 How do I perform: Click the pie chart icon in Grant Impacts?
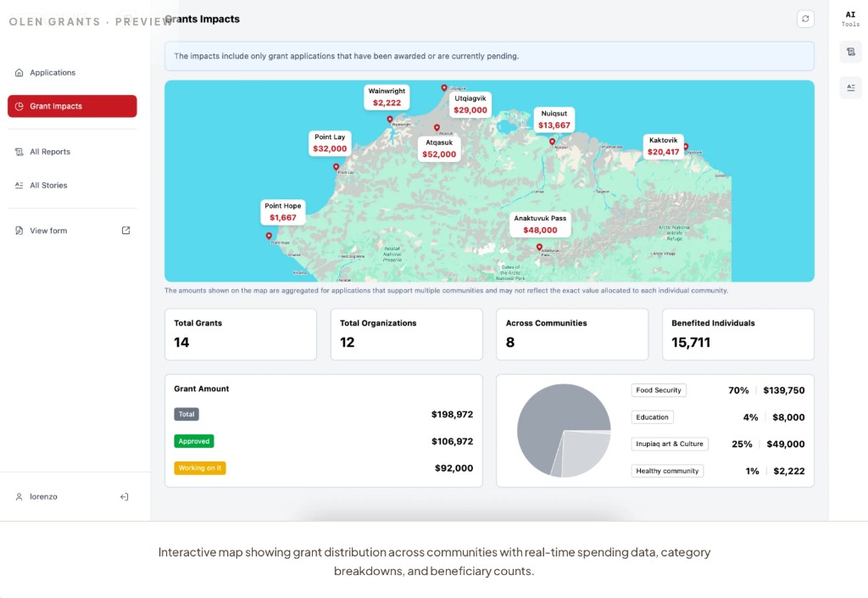pos(19,106)
